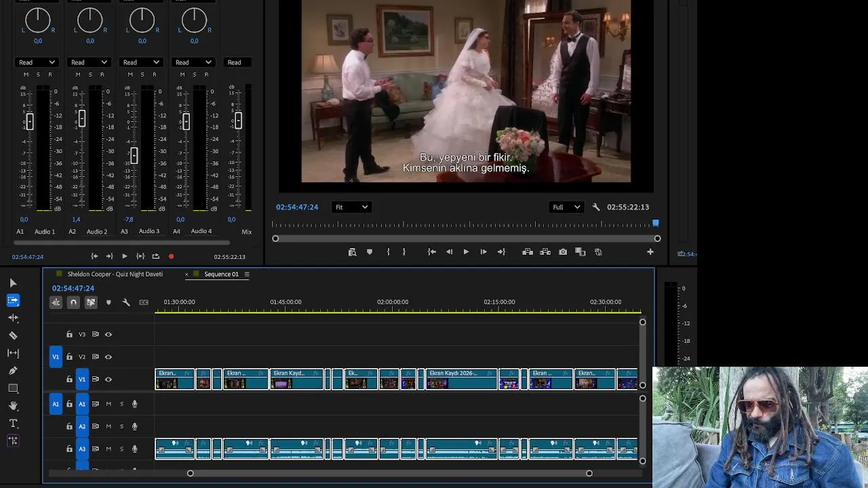Toggle V1 source patching for video
The height and width of the screenshot is (488, 868).
56,357
